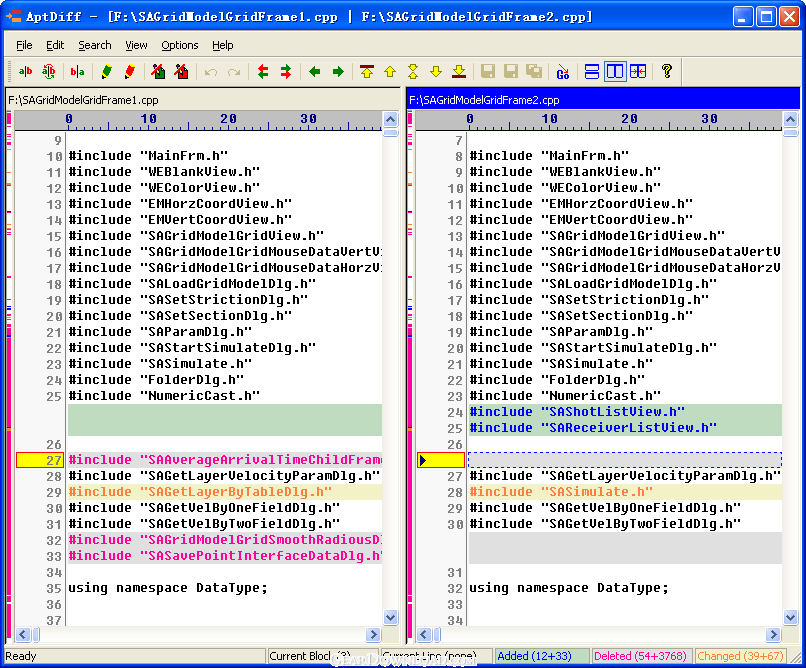Click the first grayed save disk icon
Screen dimensions: 806x668
pyautogui.click(x=488, y=71)
